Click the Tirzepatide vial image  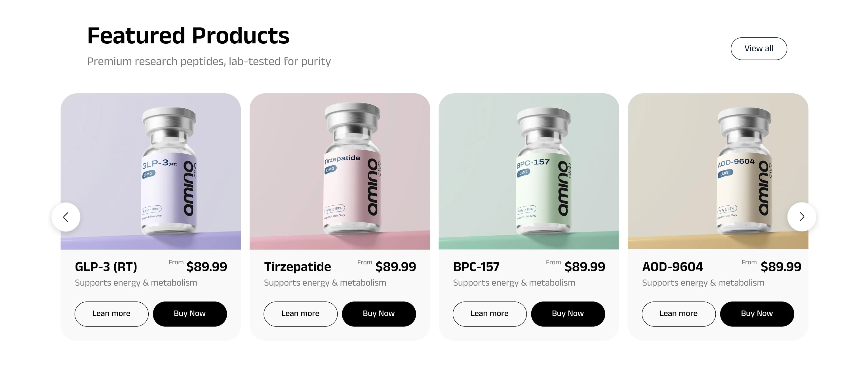(x=340, y=171)
